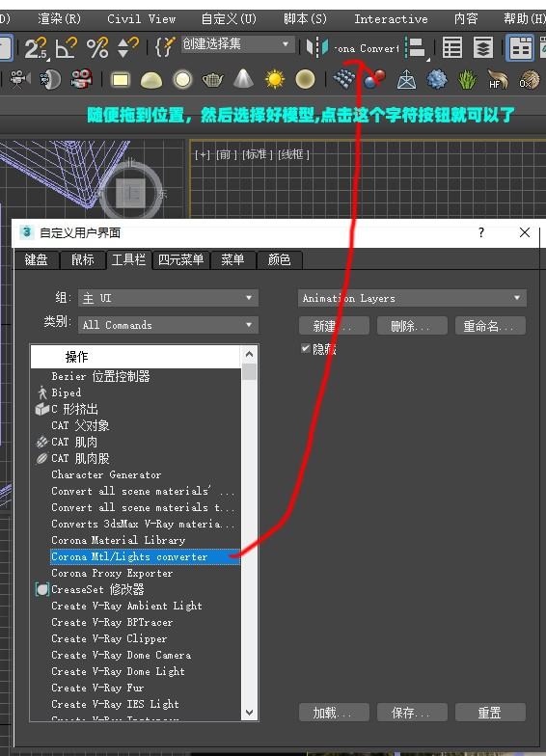Screen dimensions: 546x756
Task: Select Corona Mtl/Lights converter in list
Action: [x=145, y=556]
